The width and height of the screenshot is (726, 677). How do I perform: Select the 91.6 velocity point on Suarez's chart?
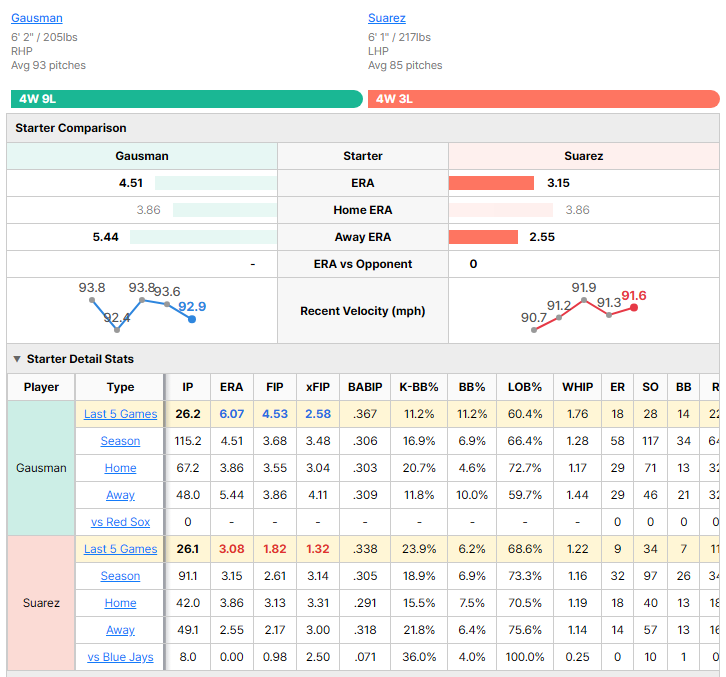[634, 307]
